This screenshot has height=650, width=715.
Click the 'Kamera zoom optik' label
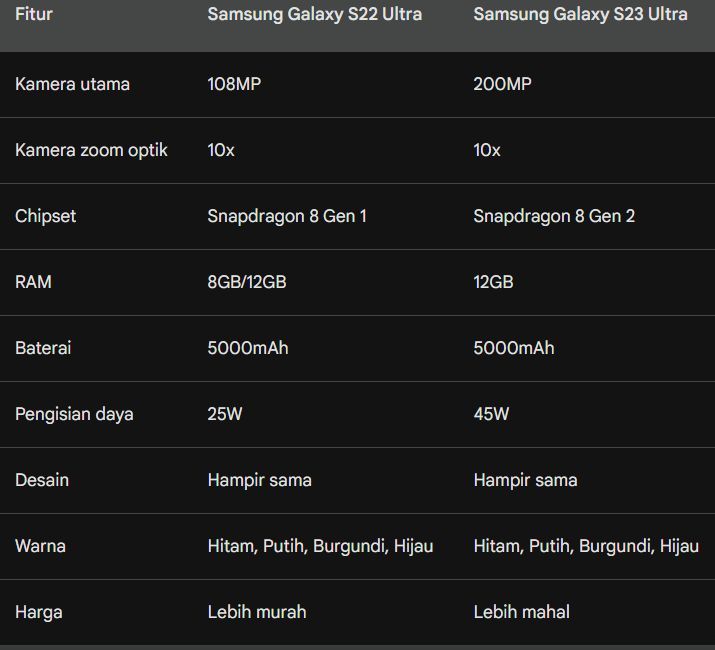(91, 151)
